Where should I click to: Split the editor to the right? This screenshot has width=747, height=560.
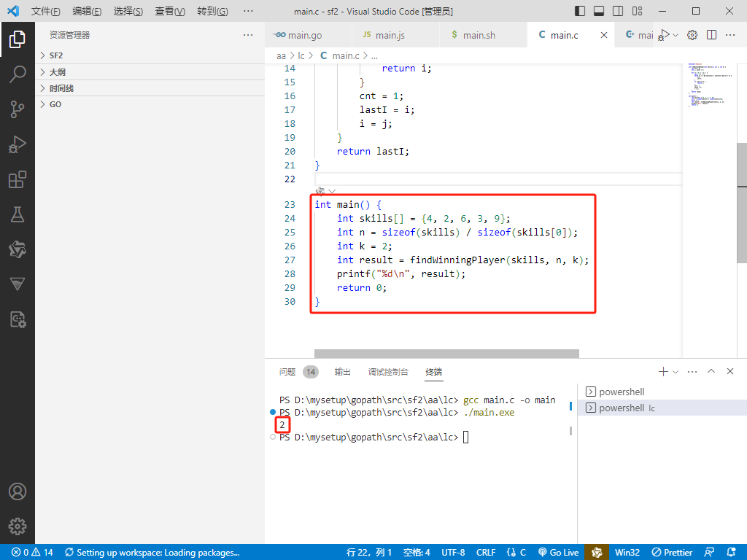(712, 35)
